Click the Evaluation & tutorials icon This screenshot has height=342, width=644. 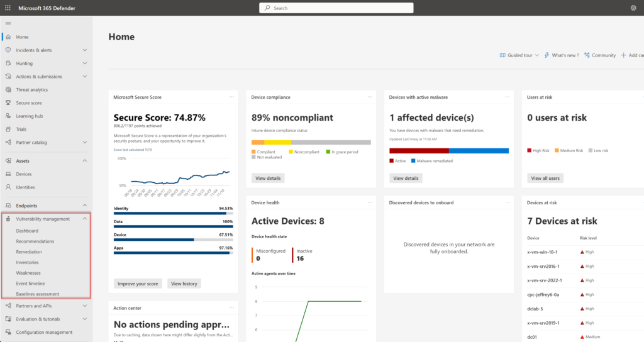(x=8, y=319)
